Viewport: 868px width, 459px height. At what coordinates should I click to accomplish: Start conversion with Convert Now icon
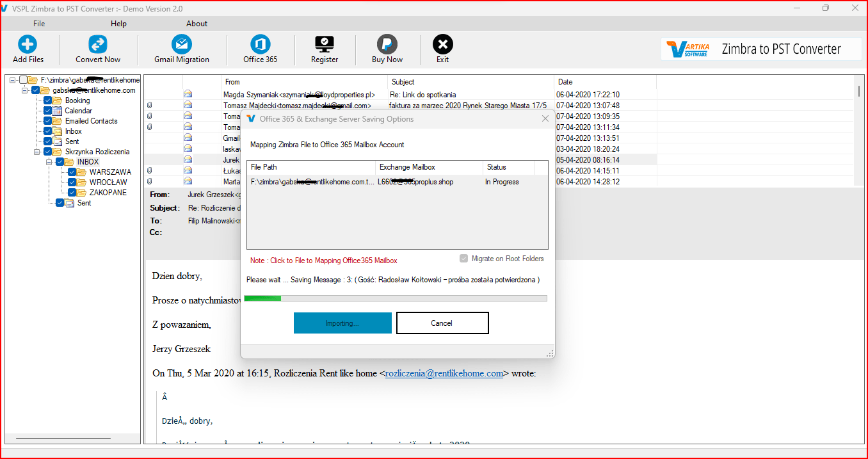(98, 44)
